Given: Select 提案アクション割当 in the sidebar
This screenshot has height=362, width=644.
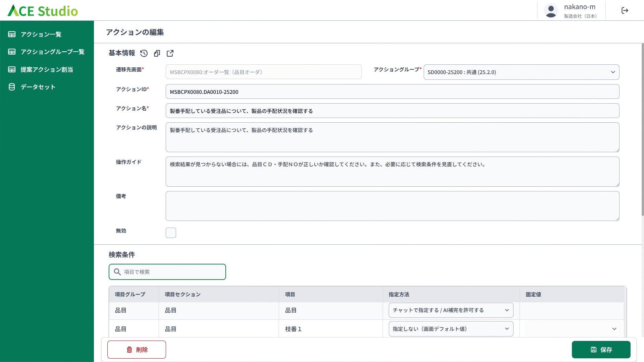Looking at the screenshot, I should tap(47, 69).
